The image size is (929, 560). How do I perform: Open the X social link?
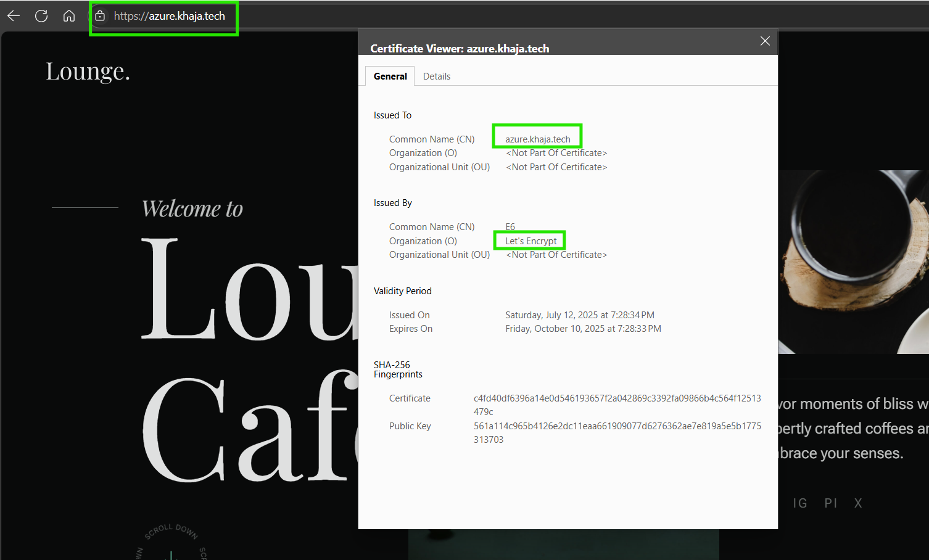point(857,503)
